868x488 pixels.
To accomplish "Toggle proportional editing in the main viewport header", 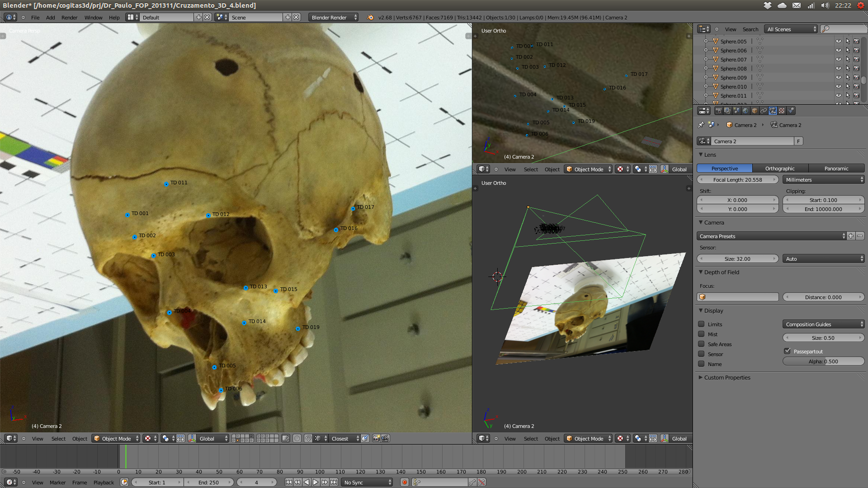I will (297, 438).
